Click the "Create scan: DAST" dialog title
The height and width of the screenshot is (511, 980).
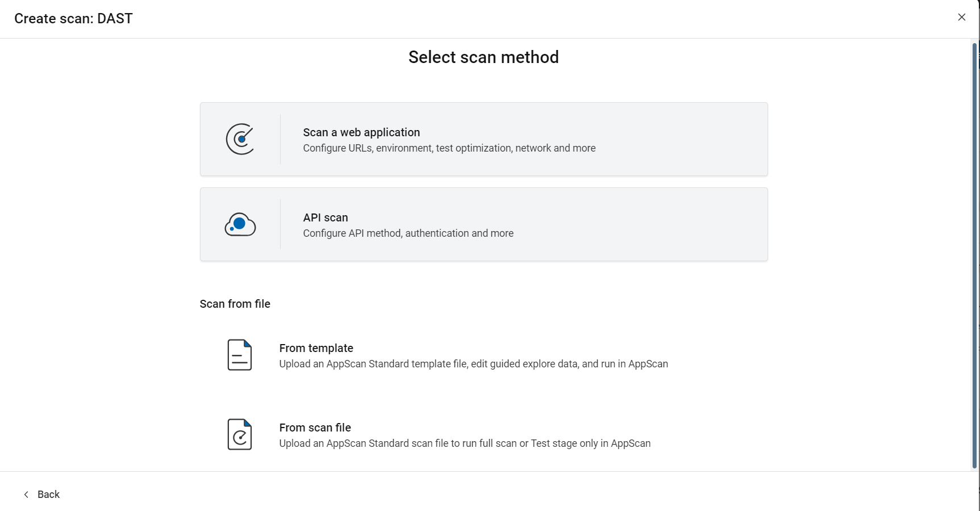click(73, 19)
